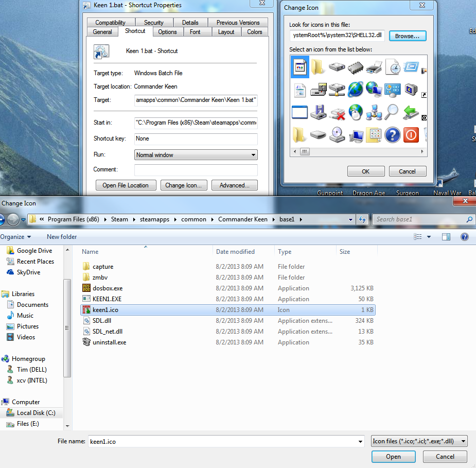Click OK in the Change Icon dialog
476x468 pixels.
(x=366, y=171)
